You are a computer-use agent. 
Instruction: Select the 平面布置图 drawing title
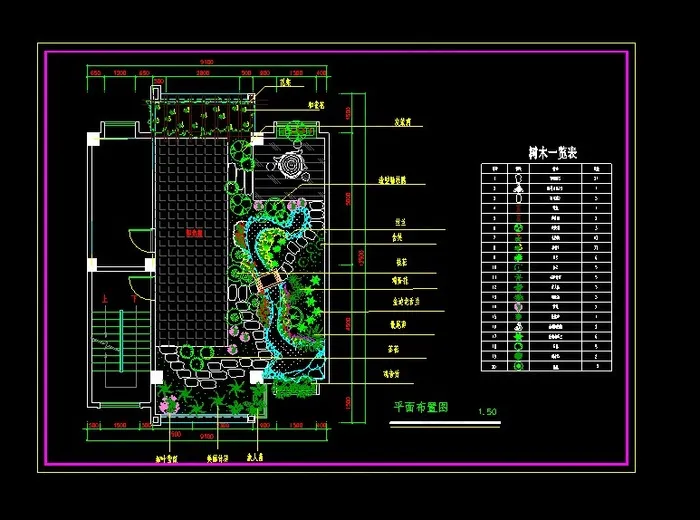[420, 407]
